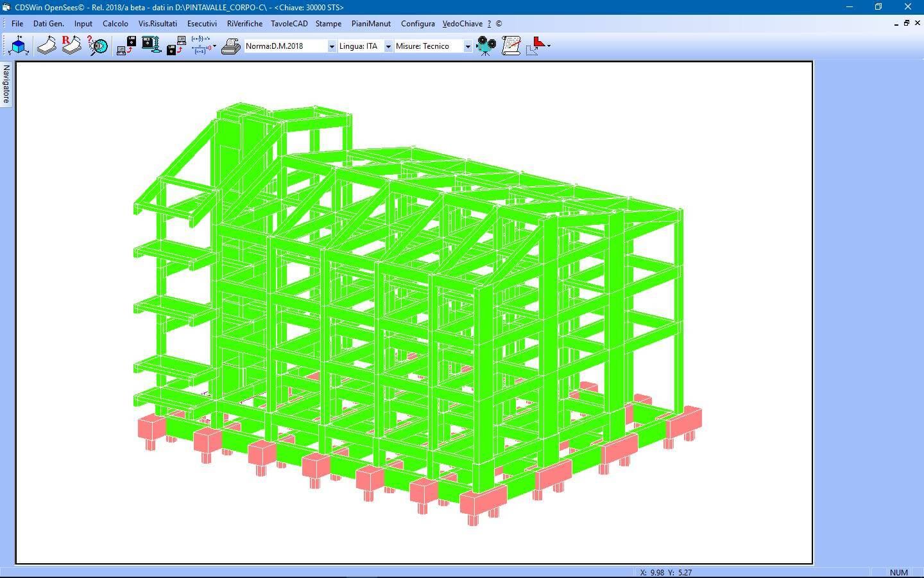This screenshot has width=924, height=578.
Task: Click the red R book icon
Action: (71, 46)
